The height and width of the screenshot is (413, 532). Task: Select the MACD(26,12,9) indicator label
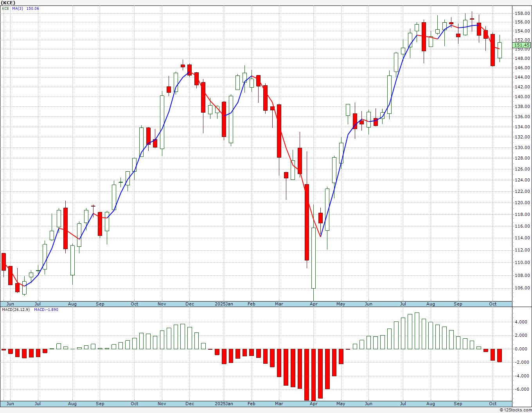coord(16,310)
